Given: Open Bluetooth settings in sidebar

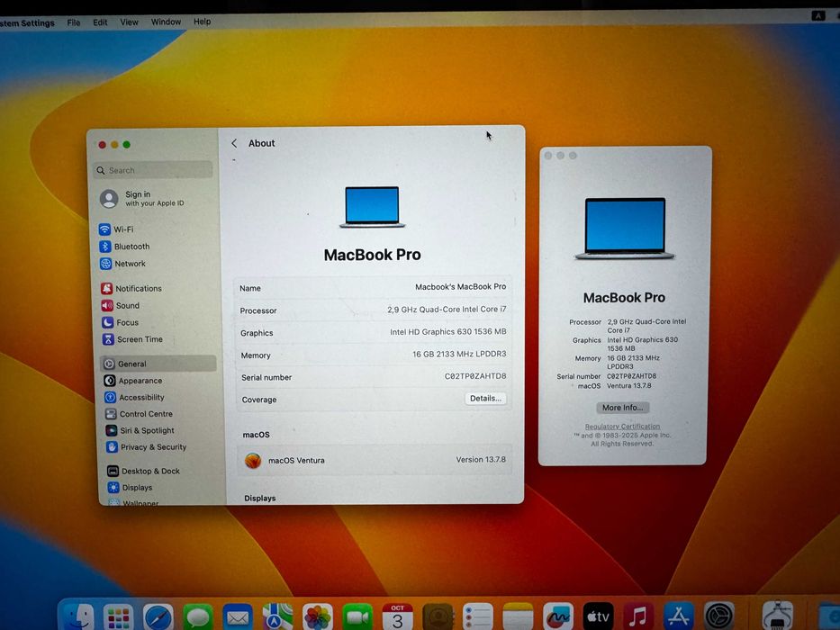Looking at the screenshot, I should coord(124,247).
